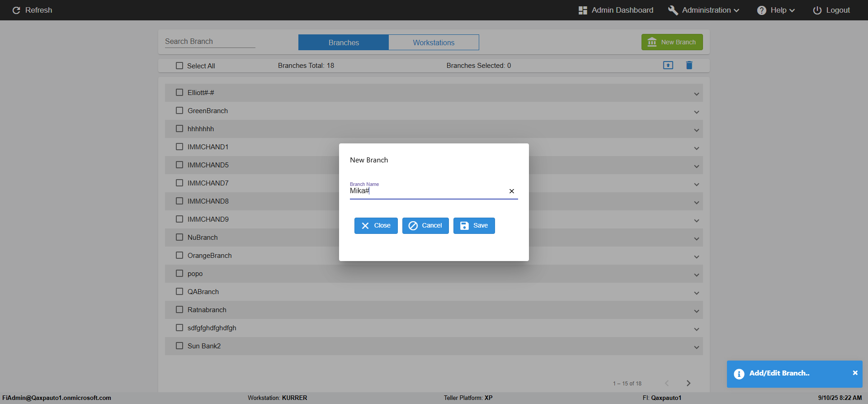Screen dimensions: 868x404
Task: Click the 1 – 15 of 18 pagination text
Action: (x=627, y=384)
